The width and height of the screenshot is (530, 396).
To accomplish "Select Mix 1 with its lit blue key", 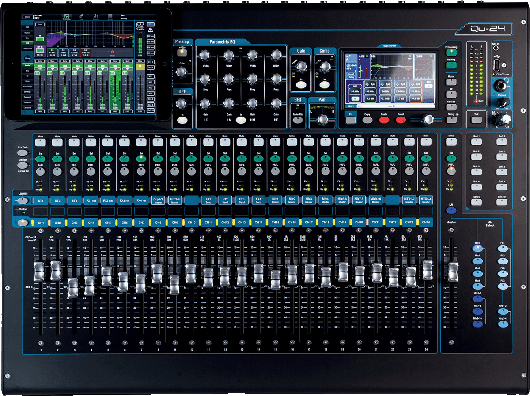I will (x=477, y=248).
